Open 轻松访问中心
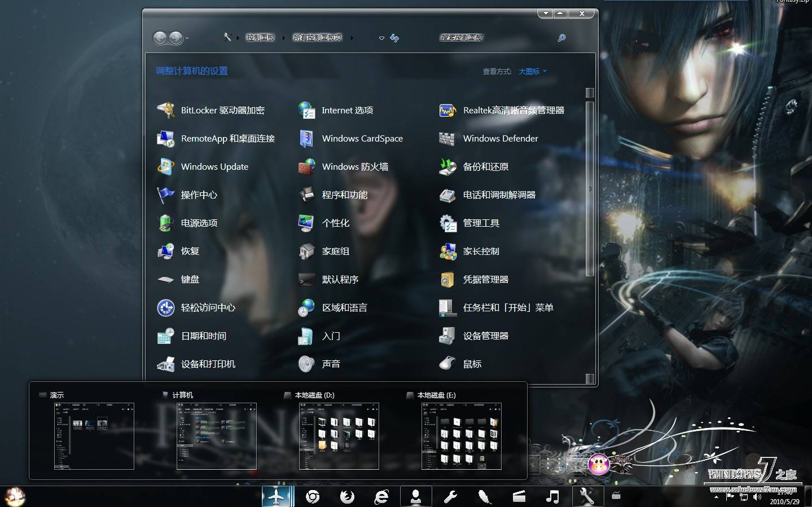Screen dimensions: 812x507 (196, 307)
